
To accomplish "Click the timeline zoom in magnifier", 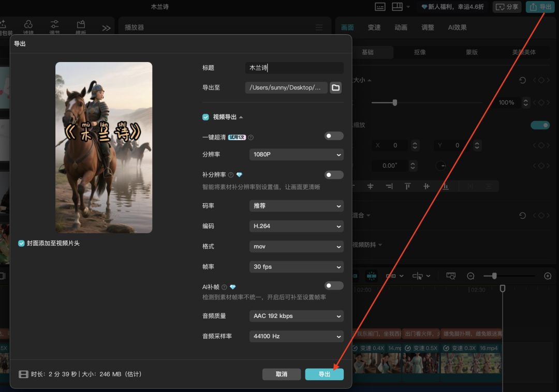I will pos(548,276).
